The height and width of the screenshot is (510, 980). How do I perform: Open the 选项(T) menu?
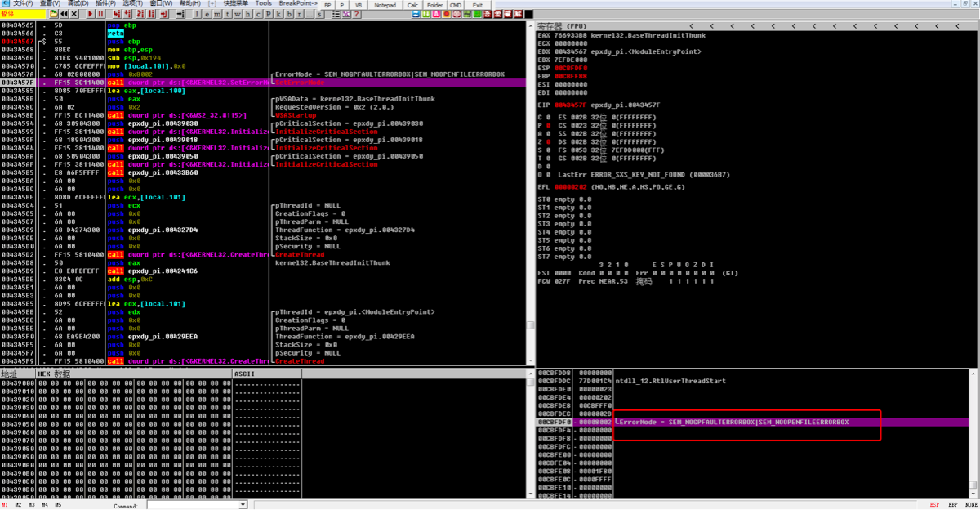tap(132, 3)
